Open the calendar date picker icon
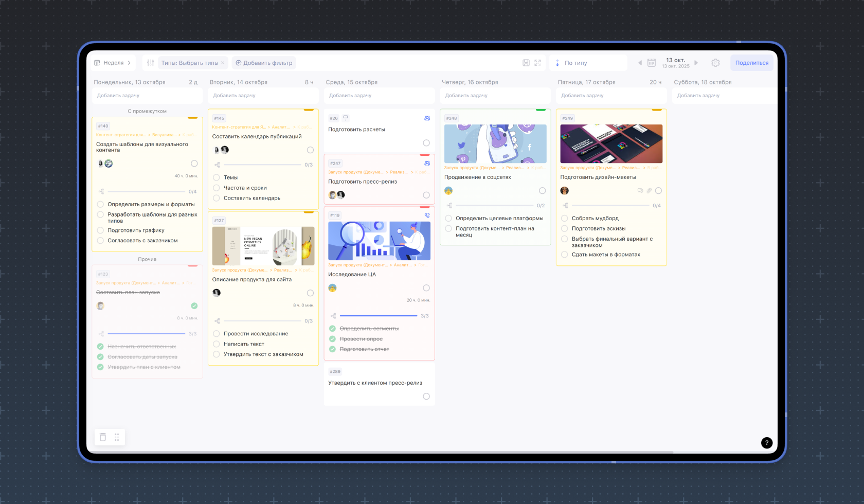 (651, 63)
